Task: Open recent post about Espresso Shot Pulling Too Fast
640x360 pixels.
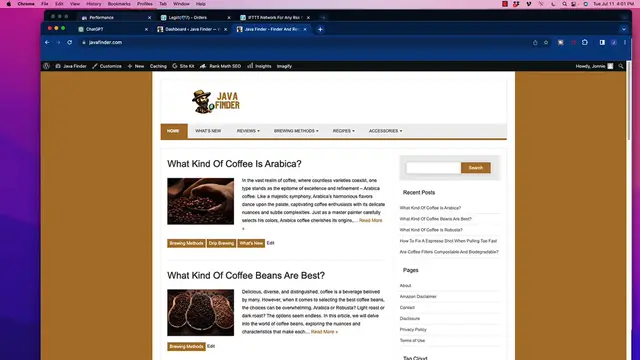Action: [x=448, y=241]
